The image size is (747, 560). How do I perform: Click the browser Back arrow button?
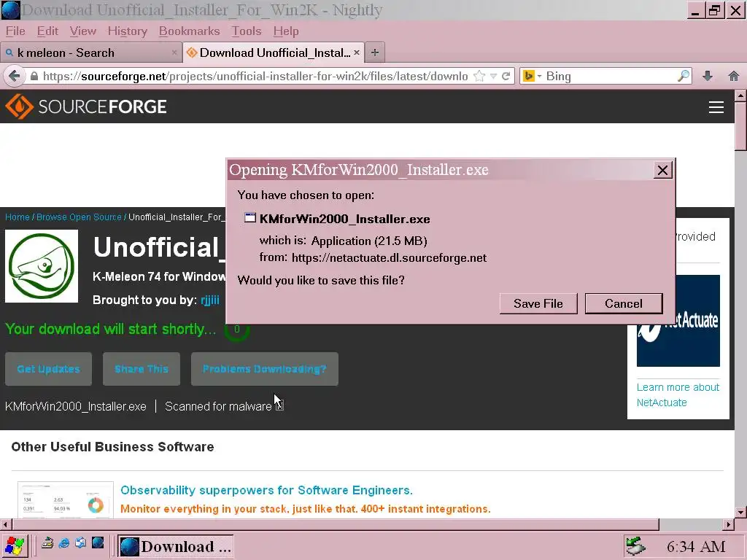tap(15, 76)
